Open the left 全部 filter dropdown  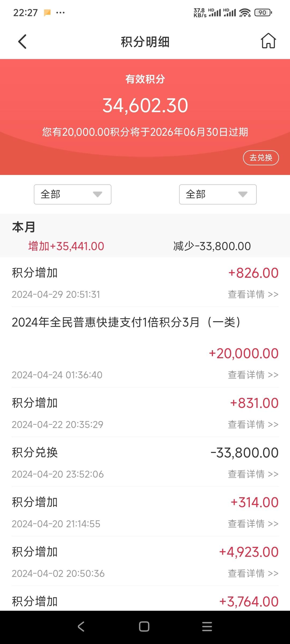coord(73,194)
